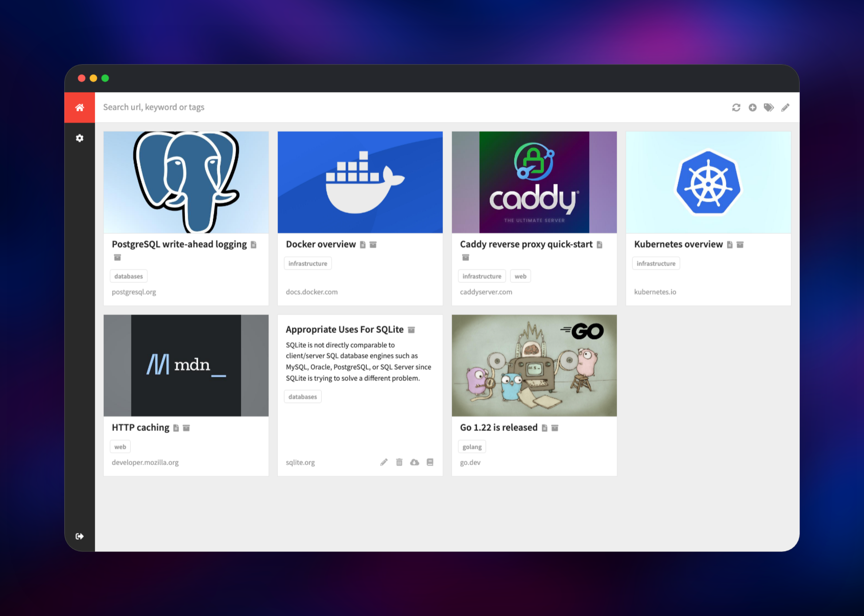
Task: Visit kubernetes.io domain link
Action: pyautogui.click(x=655, y=292)
